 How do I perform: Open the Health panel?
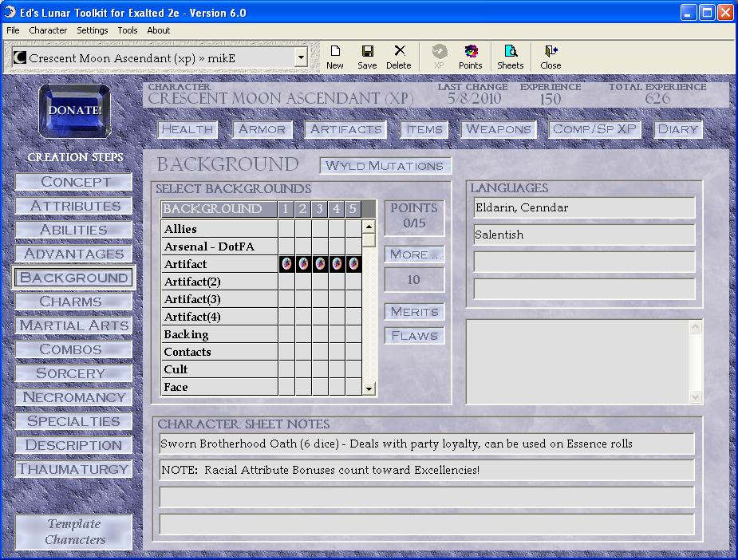point(187,129)
